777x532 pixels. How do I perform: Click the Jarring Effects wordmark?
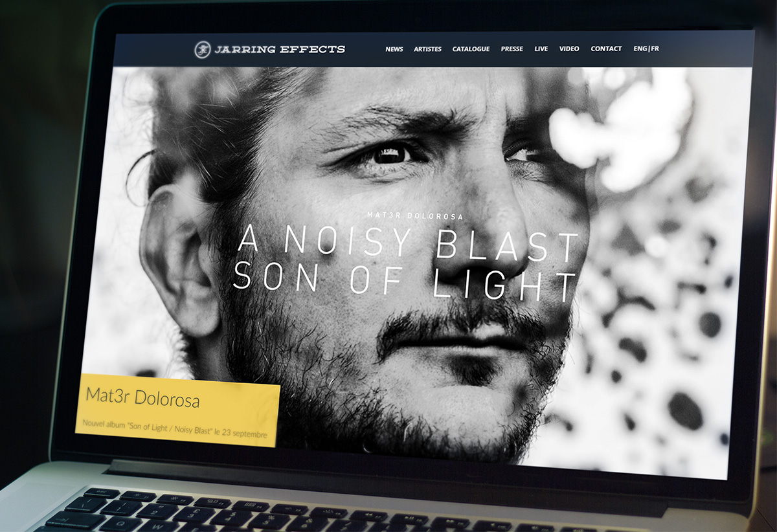pyautogui.click(x=280, y=49)
